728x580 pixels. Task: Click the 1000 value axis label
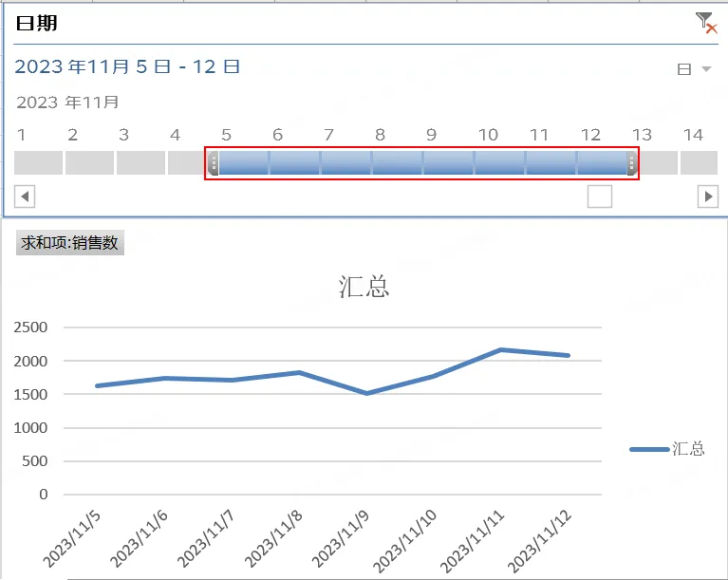coord(30,428)
